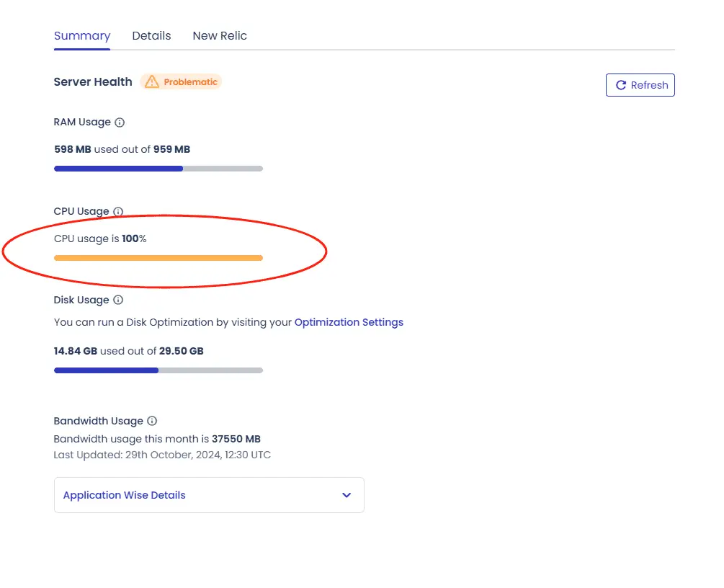This screenshot has width=724, height=588.
Task: Open the Optimization Settings link
Action: click(349, 322)
